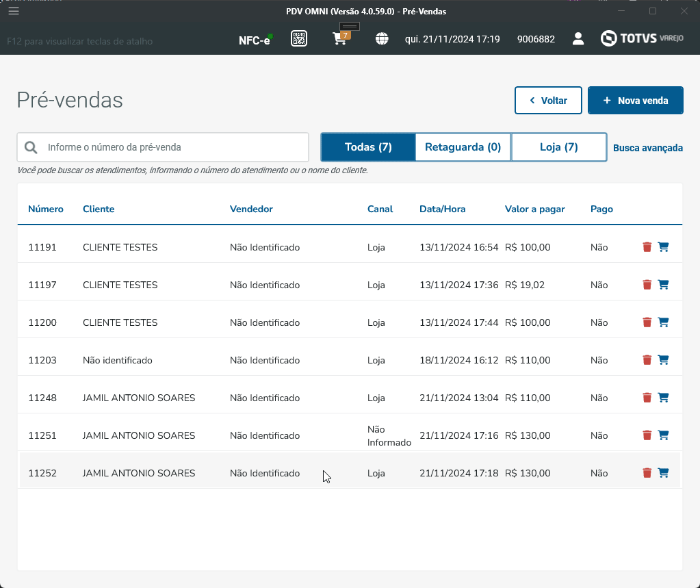Screen dimensions: 700x588
Task: Start a Nova venda
Action: click(x=635, y=101)
